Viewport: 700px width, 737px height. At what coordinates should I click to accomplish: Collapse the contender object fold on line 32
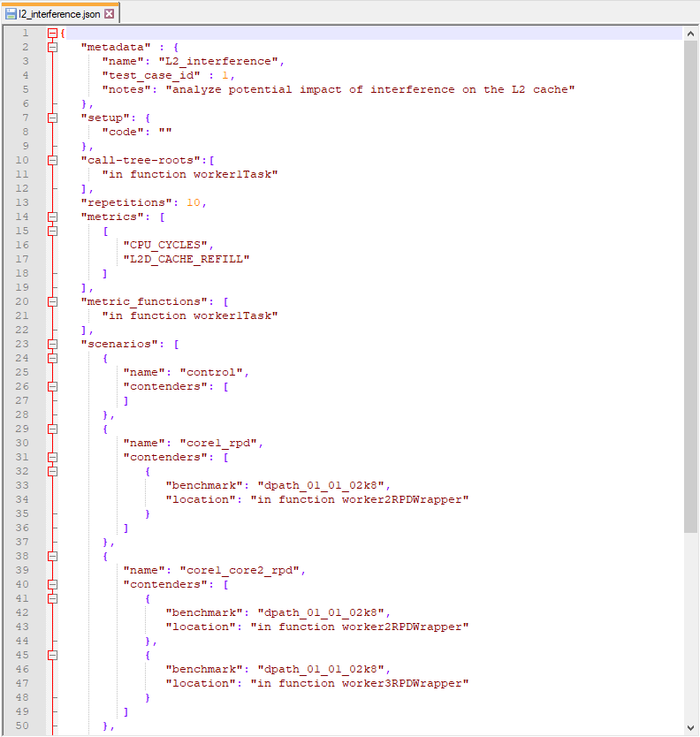point(53,471)
